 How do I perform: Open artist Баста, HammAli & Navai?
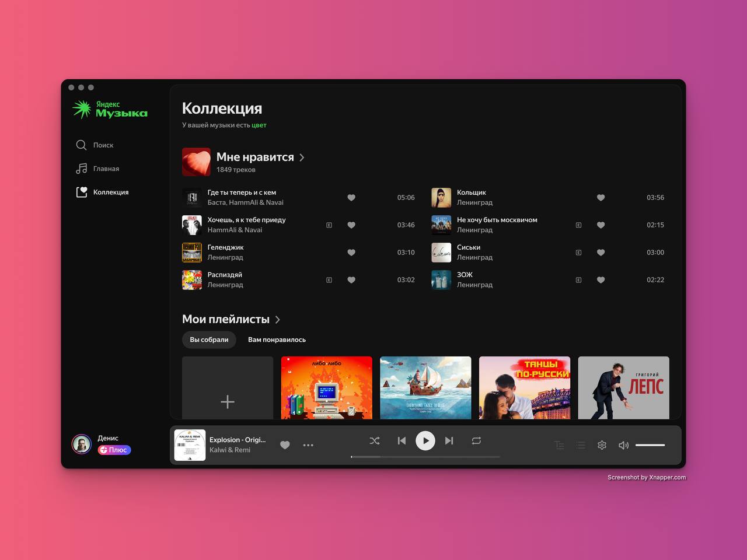tap(246, 202)
